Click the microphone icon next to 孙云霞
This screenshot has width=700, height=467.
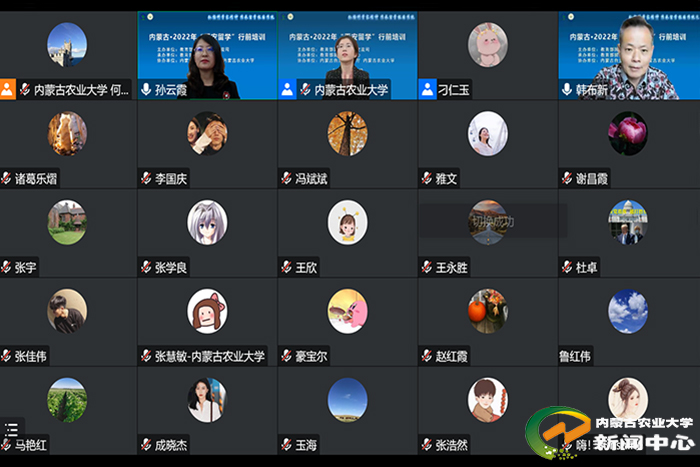[146, 89]
